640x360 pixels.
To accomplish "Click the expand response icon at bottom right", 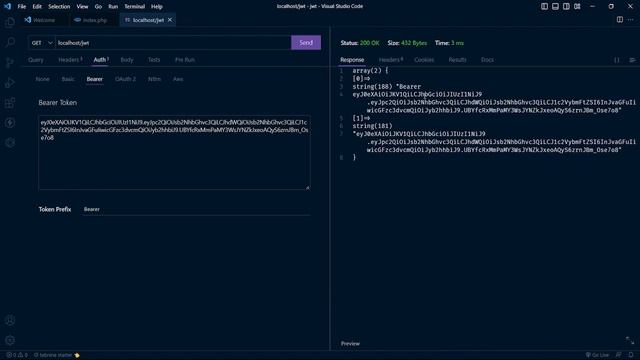I will point(630,340).
